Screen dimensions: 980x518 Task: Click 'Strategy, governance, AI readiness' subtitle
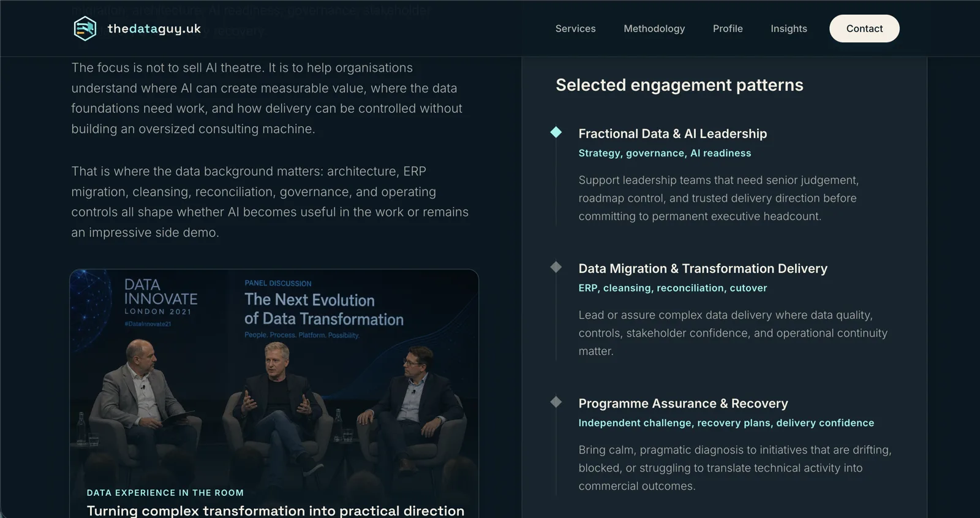pos(665,153)
